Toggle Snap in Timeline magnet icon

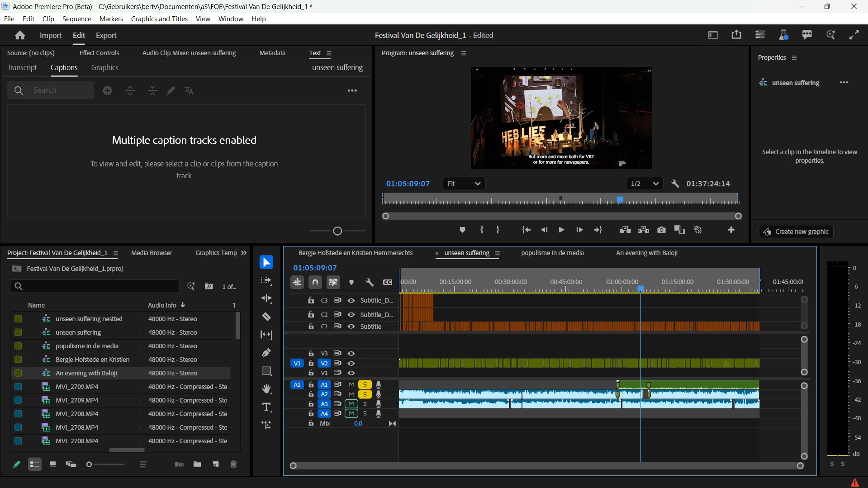tap(315, 282)
